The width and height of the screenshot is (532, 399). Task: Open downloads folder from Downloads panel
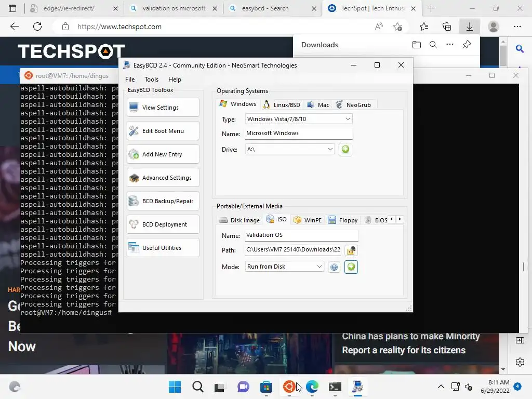pos(417,45)
